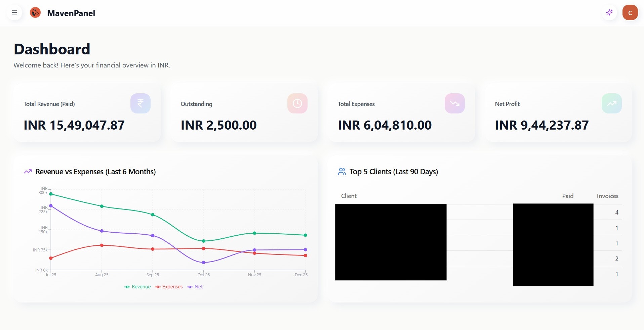This screenshot has width=644, height=330.
Task: Click the Paid column header
Action: (x=567, y=196)
